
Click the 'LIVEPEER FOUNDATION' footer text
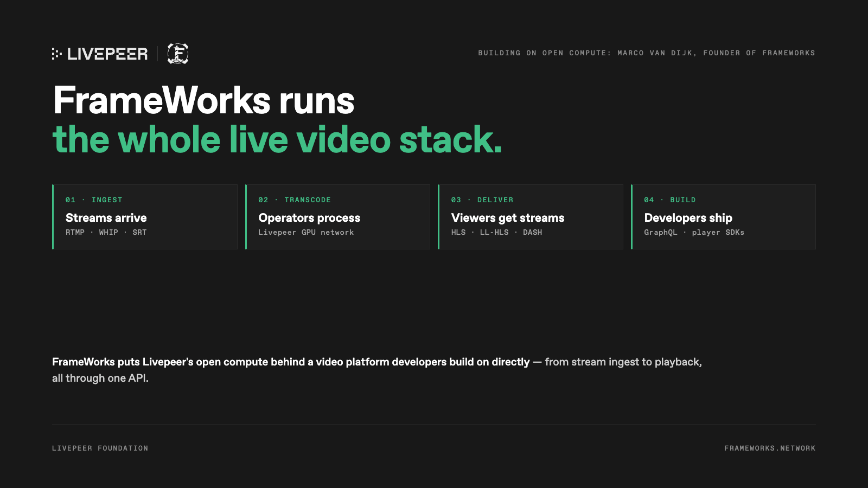(x=100, y=448)
